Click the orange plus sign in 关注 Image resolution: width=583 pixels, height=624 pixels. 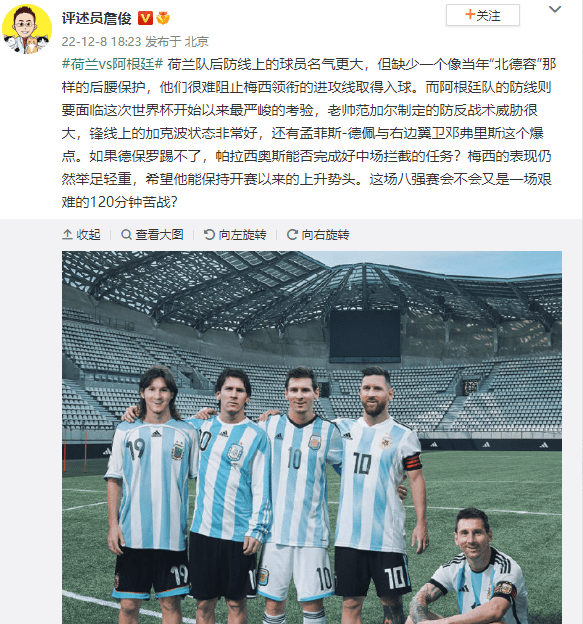tap(470, 15)
